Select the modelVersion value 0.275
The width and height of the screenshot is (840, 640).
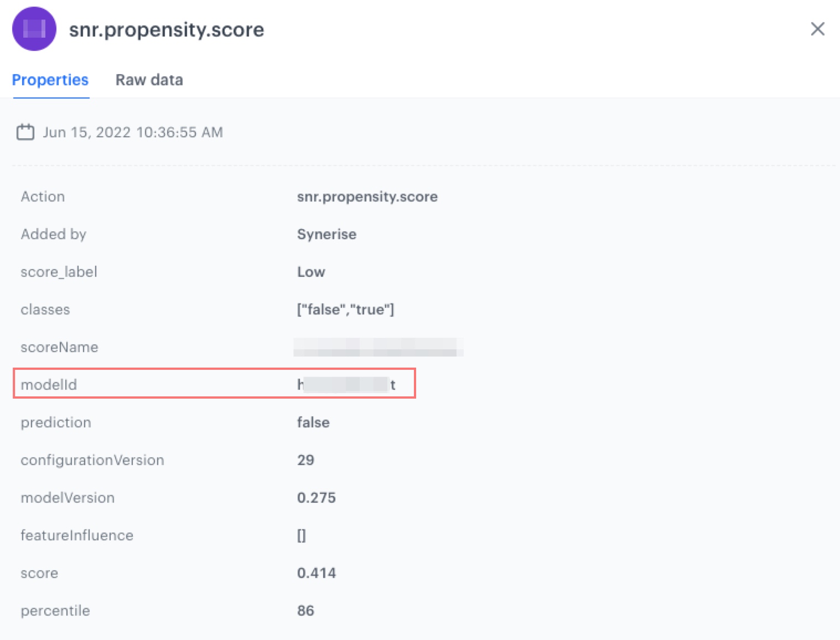pyautogui.click(x=316, y=498)
